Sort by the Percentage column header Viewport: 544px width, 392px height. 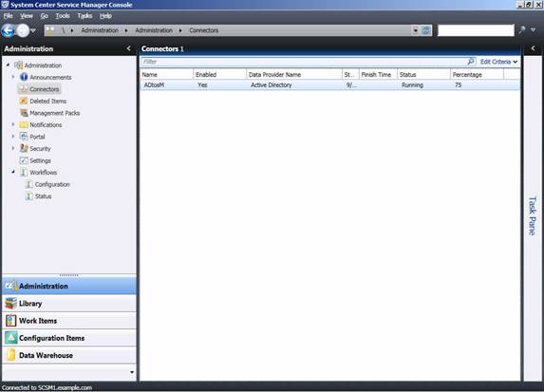point(477,75)
